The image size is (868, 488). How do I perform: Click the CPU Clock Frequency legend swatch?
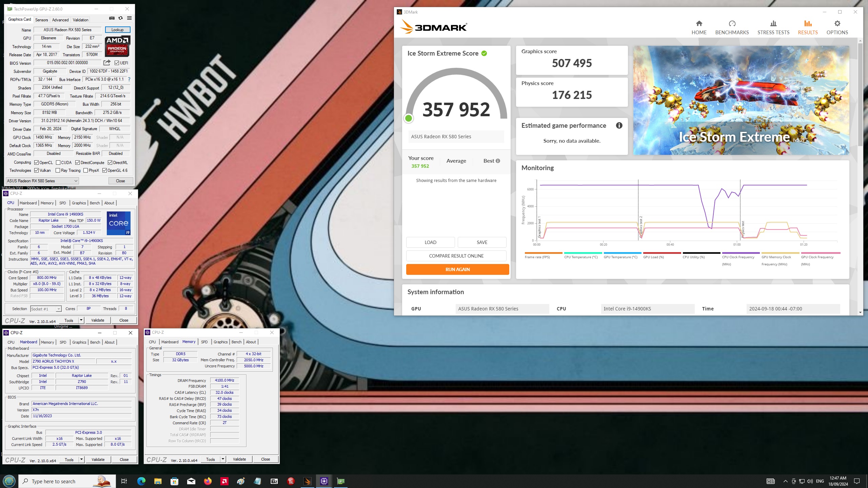pyautogui.click(x=741, y=253)
